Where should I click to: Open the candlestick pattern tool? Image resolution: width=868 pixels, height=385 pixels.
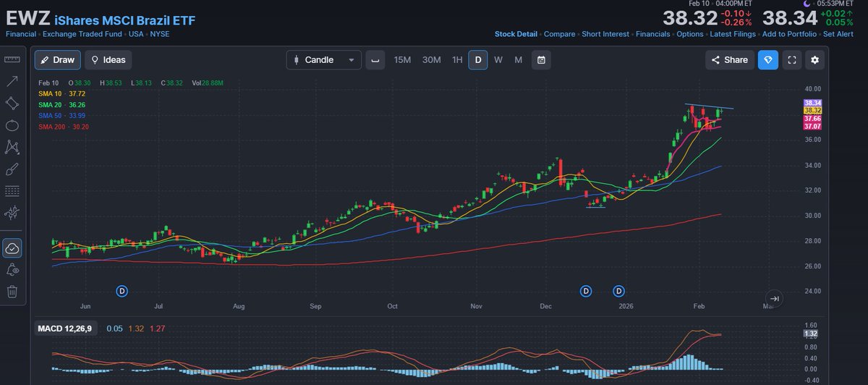(12, 213)
